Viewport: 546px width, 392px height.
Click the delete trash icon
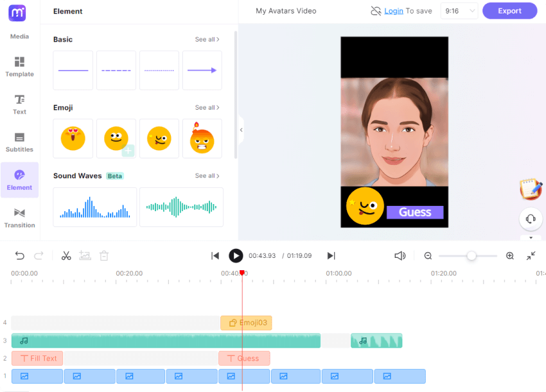(104, 256)
